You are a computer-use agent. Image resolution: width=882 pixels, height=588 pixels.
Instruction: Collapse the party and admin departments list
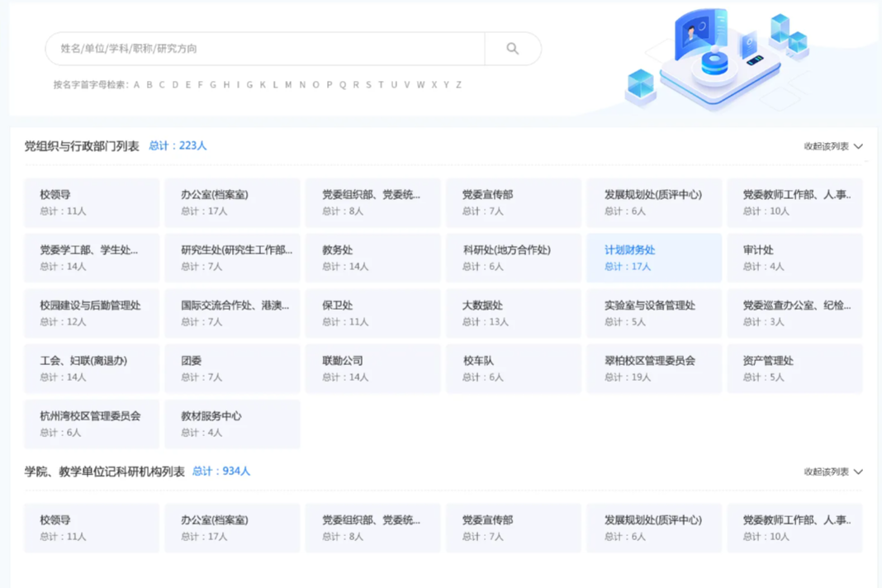[x=832, y=146]
